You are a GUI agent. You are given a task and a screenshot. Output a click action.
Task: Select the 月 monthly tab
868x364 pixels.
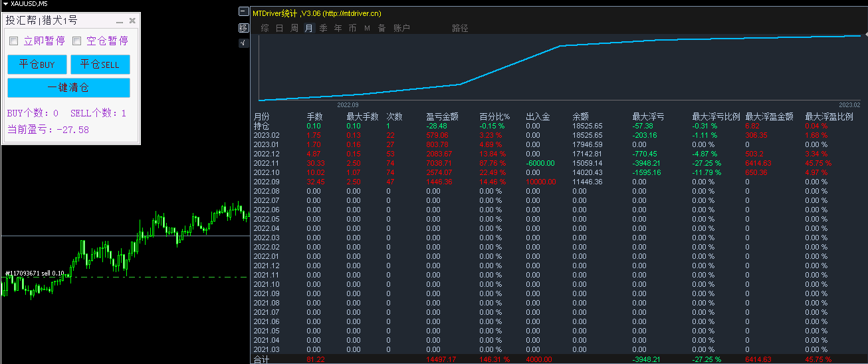pyautogui.click(x=308, y=28)
